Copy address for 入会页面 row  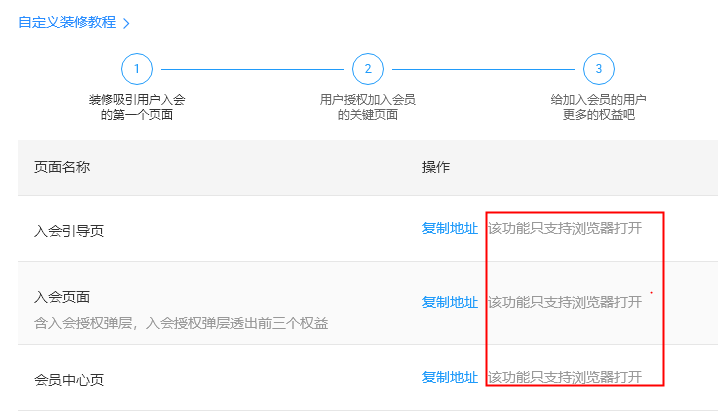coord(450,302)
